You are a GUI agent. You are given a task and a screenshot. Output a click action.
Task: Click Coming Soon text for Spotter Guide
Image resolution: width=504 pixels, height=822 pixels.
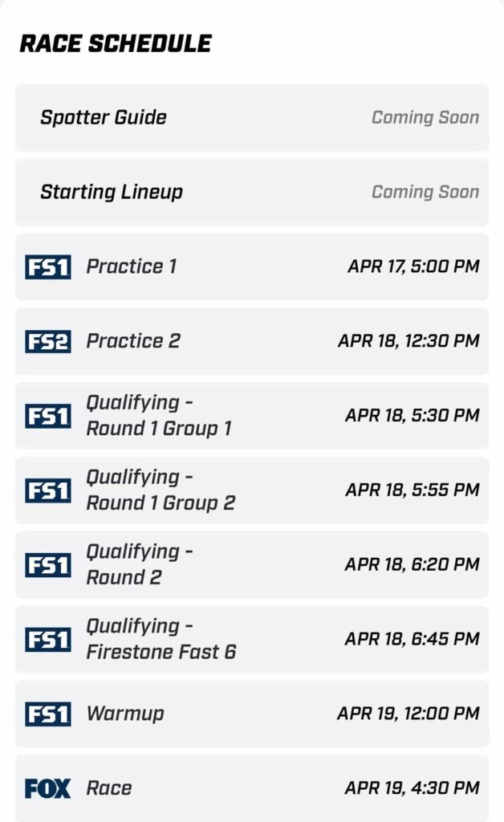(x=425, y=117)
